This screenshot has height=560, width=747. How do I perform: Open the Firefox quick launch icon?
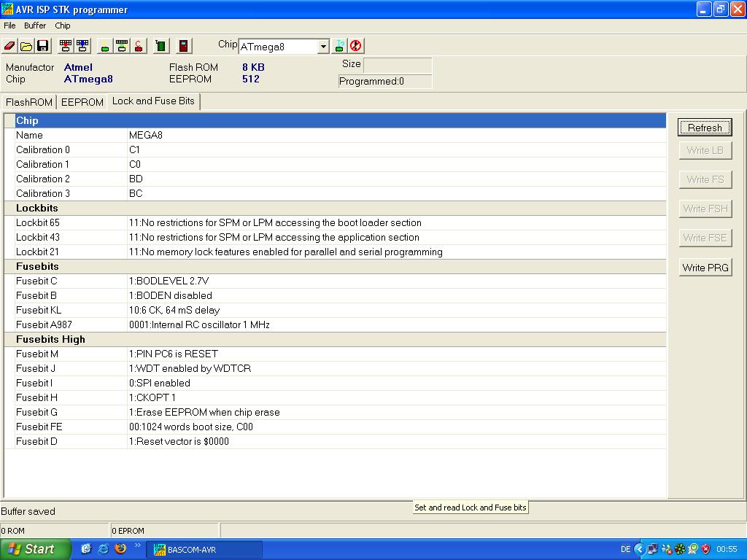[x=120, y=548]
